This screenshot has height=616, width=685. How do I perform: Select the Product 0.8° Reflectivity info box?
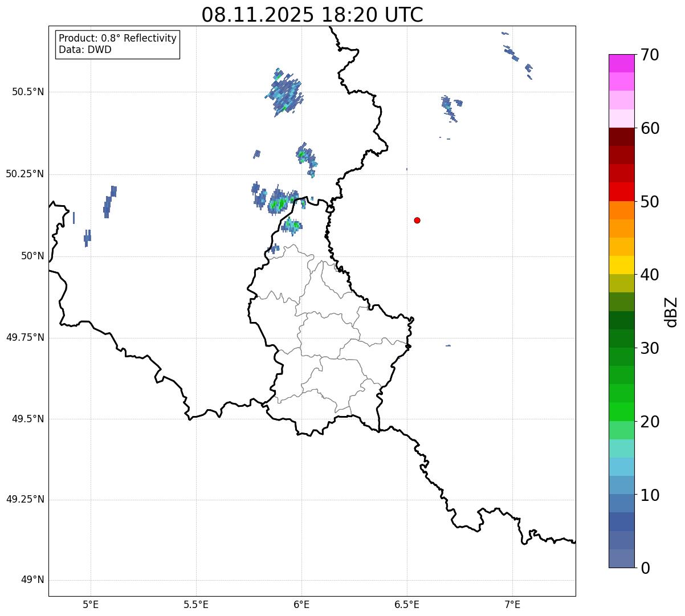118,44
